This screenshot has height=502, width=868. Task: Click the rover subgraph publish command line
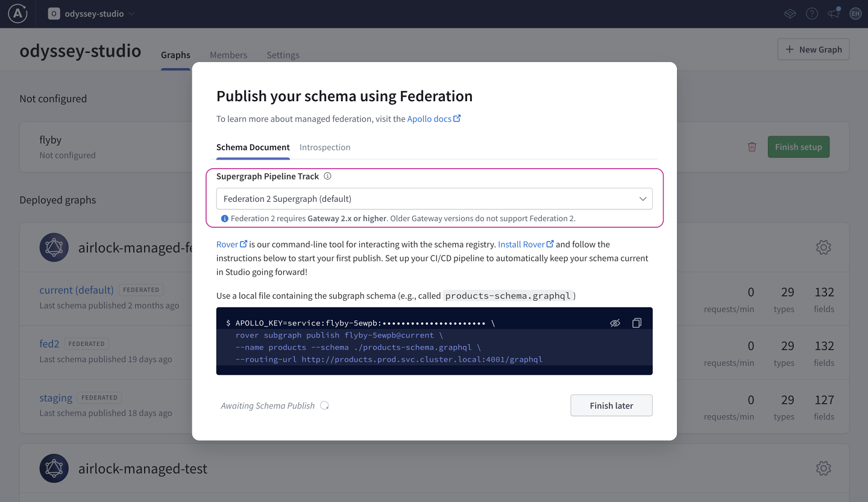pyautogui.click(x=339, y=335)
